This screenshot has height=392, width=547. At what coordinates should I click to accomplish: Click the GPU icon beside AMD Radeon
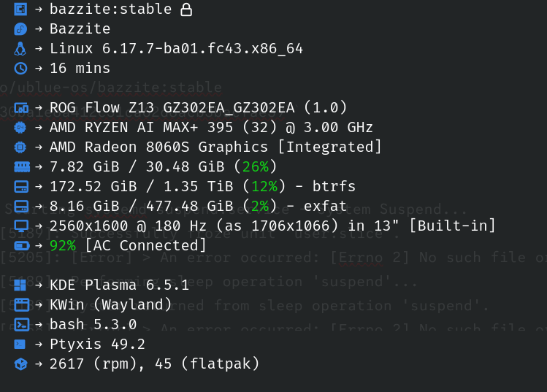[x=20, y=147]
